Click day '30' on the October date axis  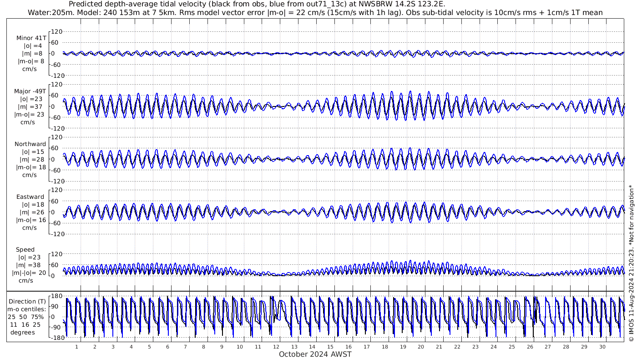tap(602, 347)
